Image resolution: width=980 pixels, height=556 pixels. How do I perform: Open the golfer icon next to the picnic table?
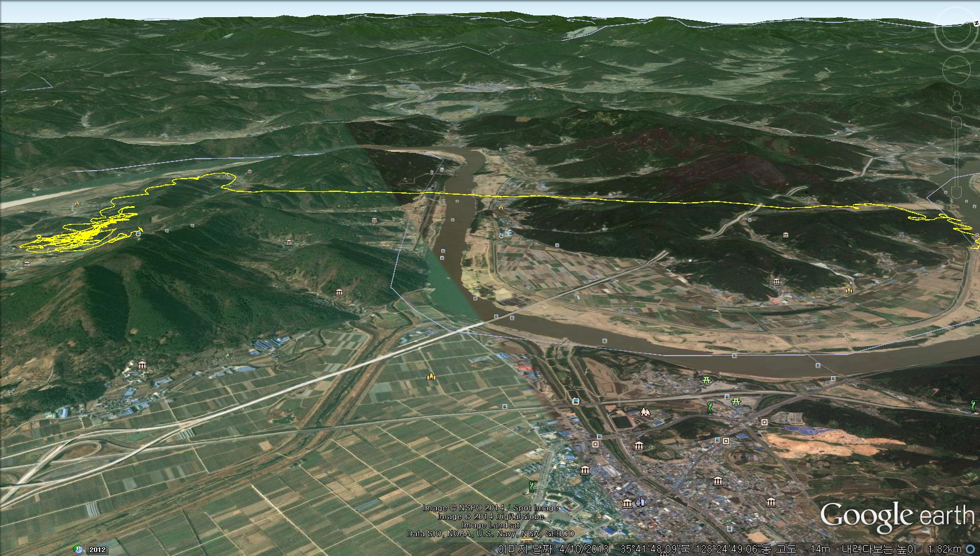710,407
